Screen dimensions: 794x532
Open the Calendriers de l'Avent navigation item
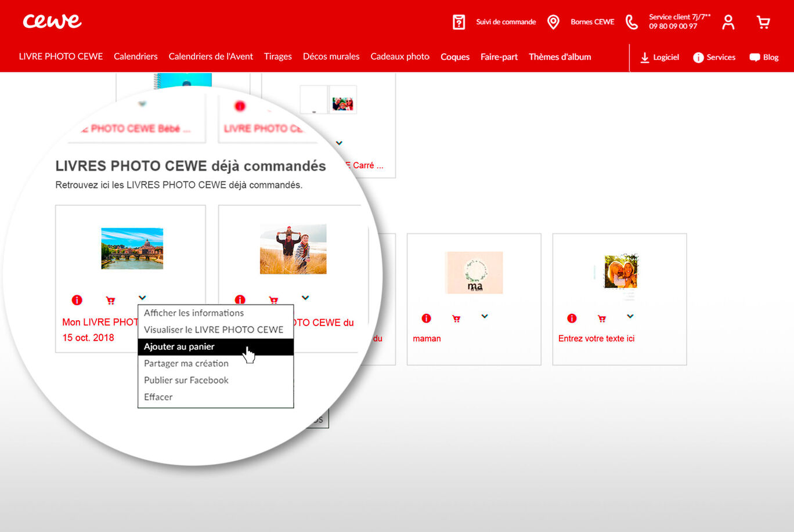(211, 57)
